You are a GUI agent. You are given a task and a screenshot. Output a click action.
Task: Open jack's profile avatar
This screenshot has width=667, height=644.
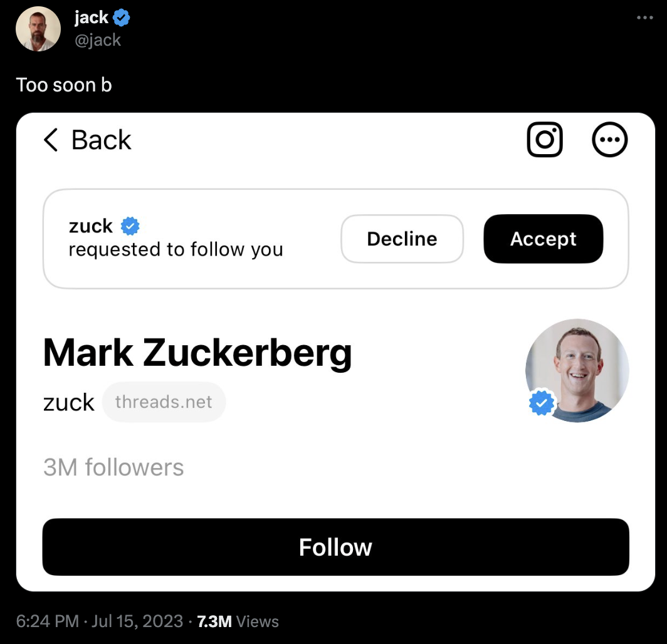[38, 29]
